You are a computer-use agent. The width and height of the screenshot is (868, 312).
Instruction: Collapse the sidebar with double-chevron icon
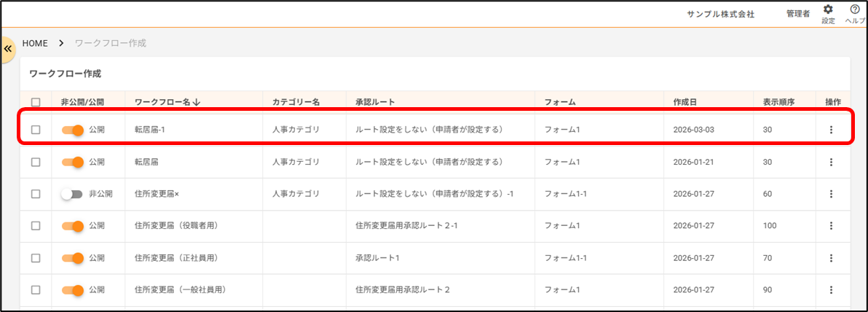pyautogui.click(x=9, y=49)
